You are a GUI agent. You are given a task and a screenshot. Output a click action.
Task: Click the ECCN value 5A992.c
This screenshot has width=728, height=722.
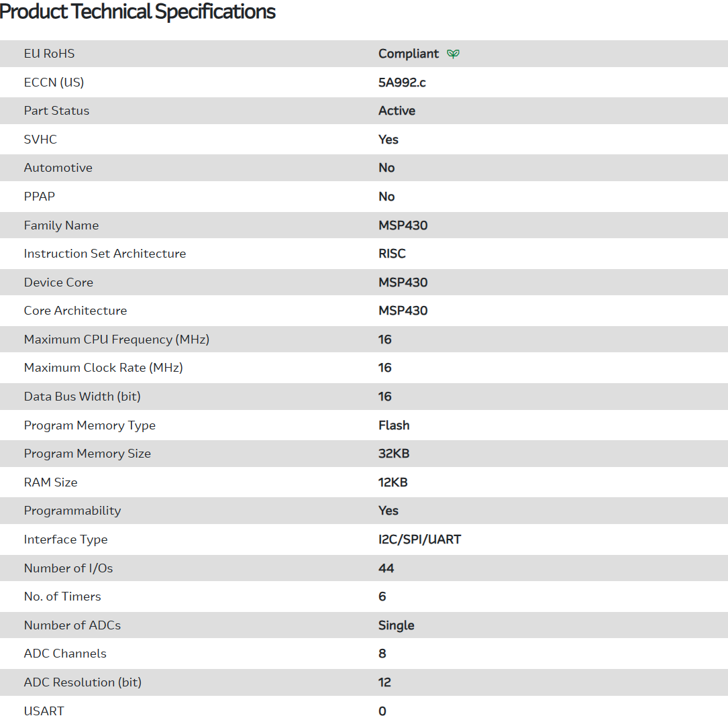pos(402,83)
